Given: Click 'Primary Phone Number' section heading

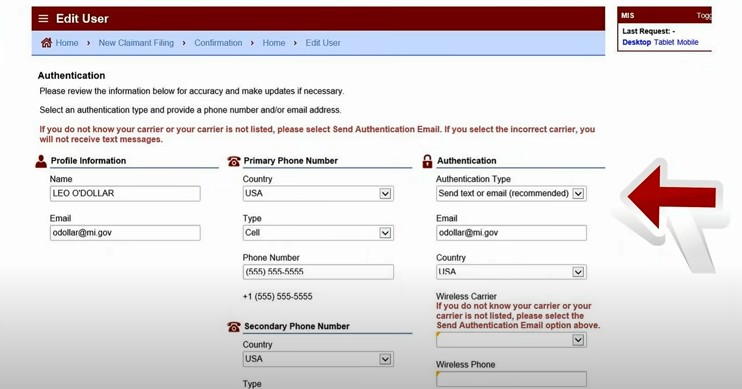Looking at the screenshot, I should click(291, 161).
